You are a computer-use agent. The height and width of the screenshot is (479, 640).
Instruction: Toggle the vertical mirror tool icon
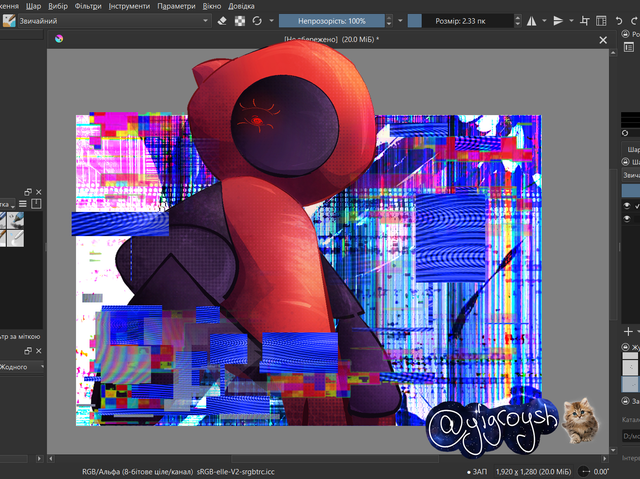click(558, 21)
